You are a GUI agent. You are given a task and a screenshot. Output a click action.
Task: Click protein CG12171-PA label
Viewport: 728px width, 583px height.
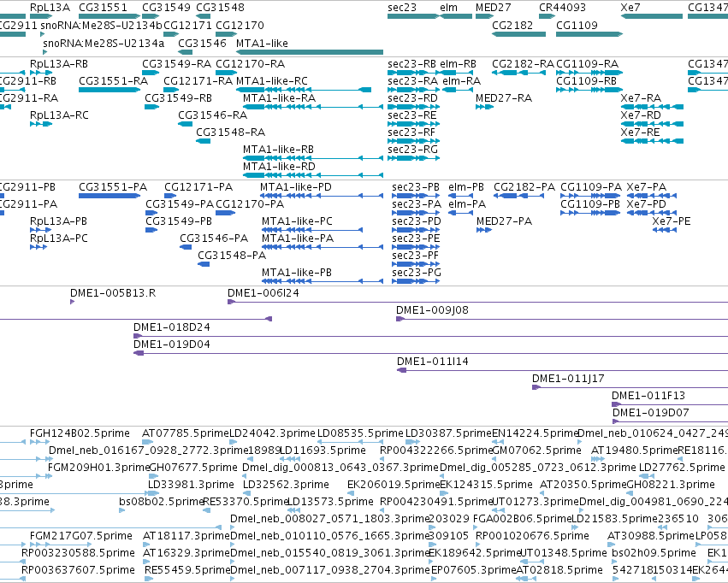[198, 187]
